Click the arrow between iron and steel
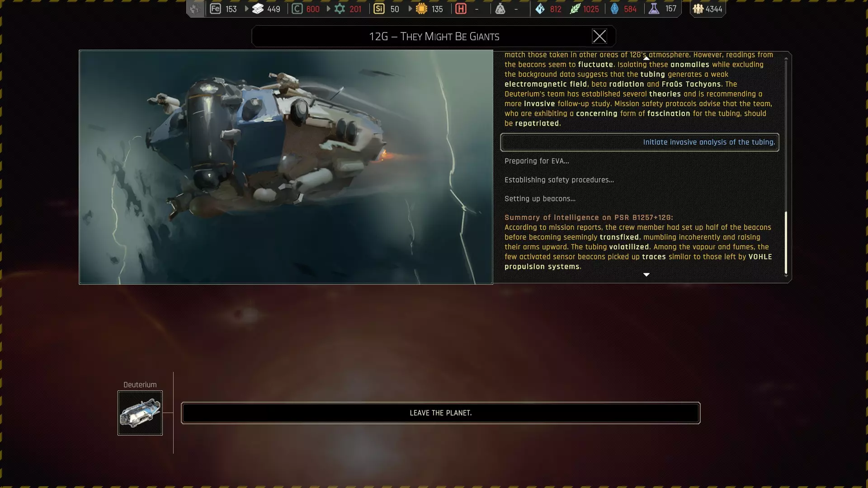This screenshot has height=488, width=868. (x=246, y=9)
